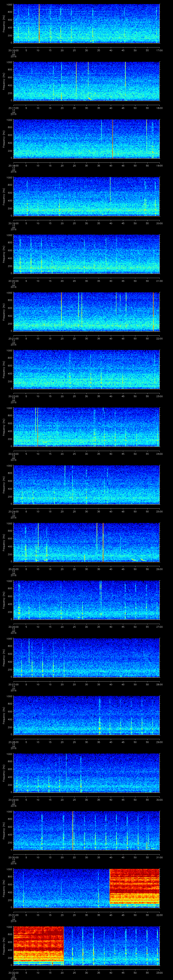The height and width of the screenshot is (980, 173).
Task: Click the 40 second tick label under the 20:18:00 panel
Action: (111, 166)
